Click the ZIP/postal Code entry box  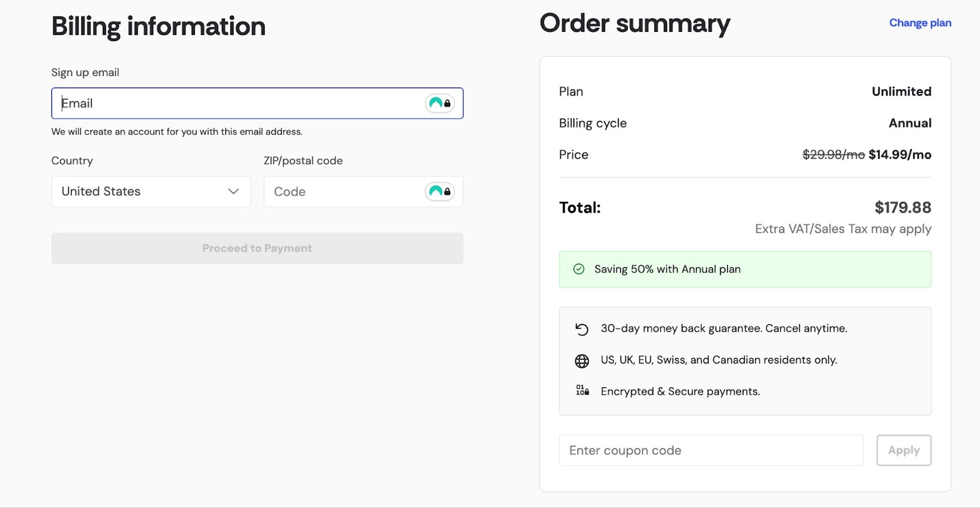click(x=343, y=192)
